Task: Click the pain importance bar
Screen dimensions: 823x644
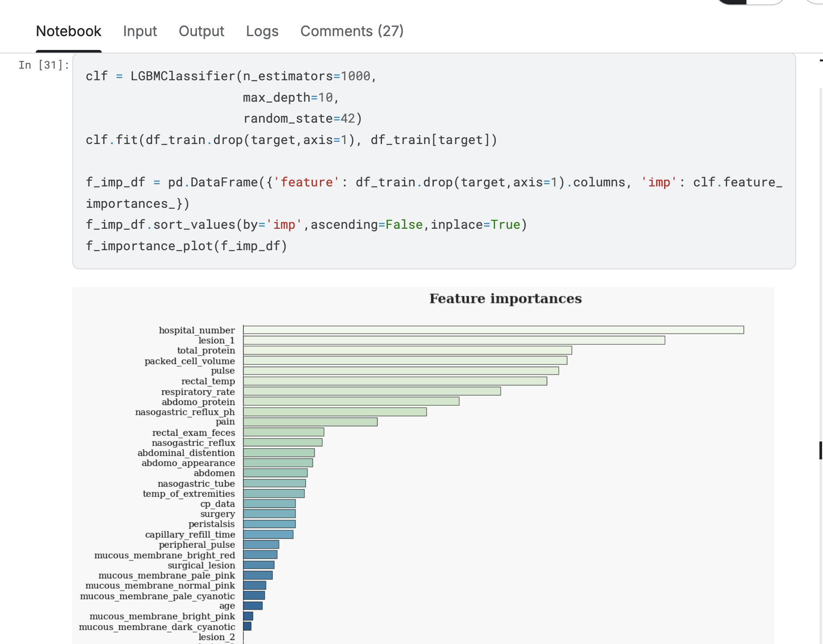Action: tap(310, 422)
